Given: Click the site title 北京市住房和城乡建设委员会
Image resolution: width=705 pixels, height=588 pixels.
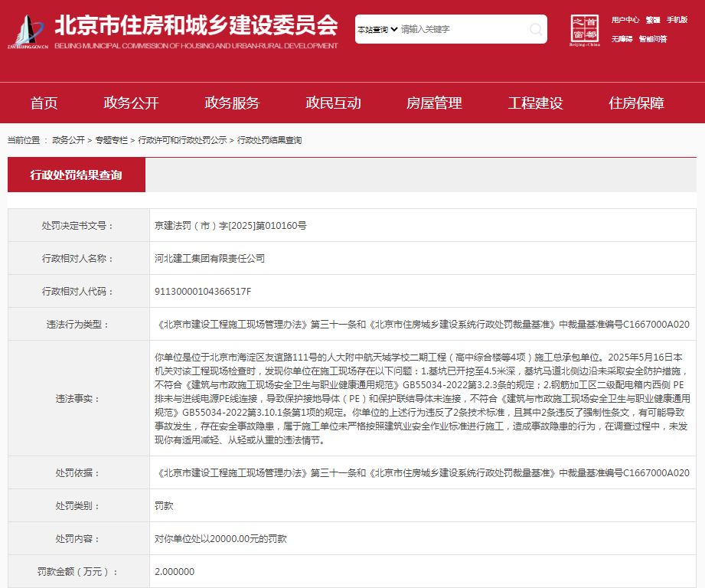Looking at the screenshot, I should point(197,25).
